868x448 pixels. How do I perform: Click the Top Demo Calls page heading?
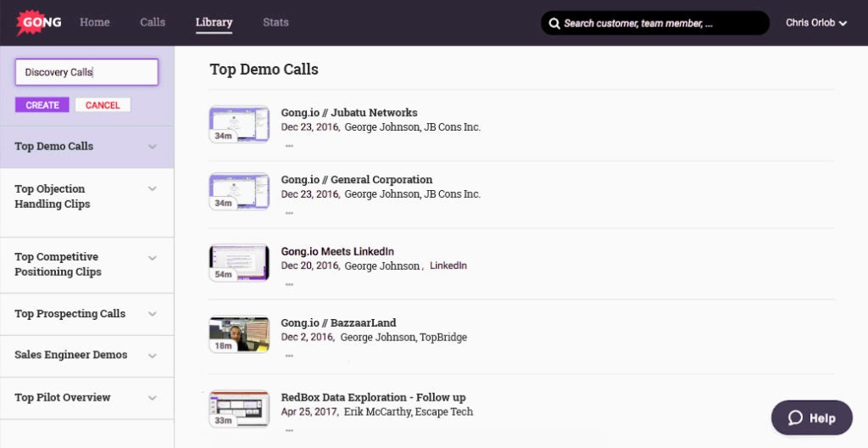(x=264, y=70)
